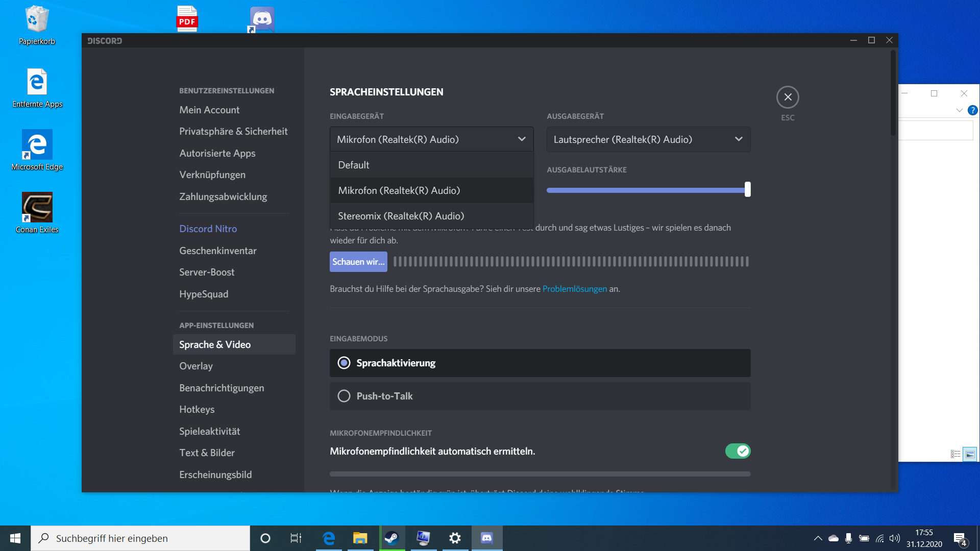The width and height of the screenshot is (980, 551).
Task: Open Erscheinungsbild settings
Action: point(234,474)
